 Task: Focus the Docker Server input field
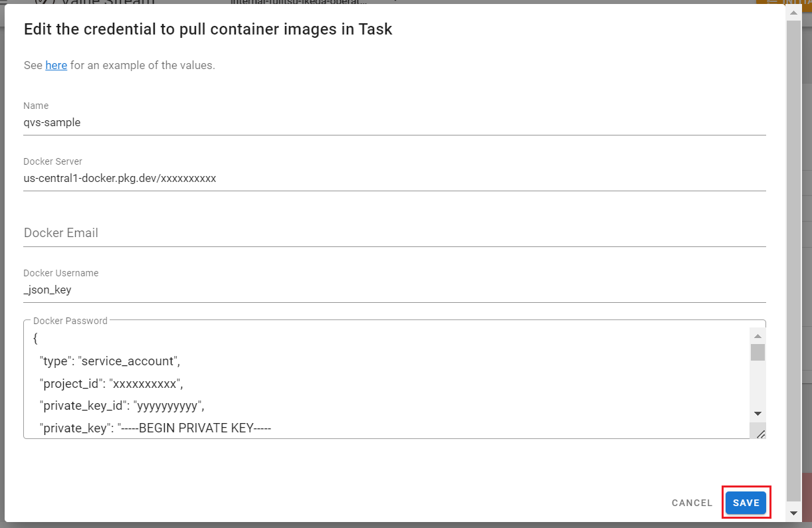coord(394,178)
